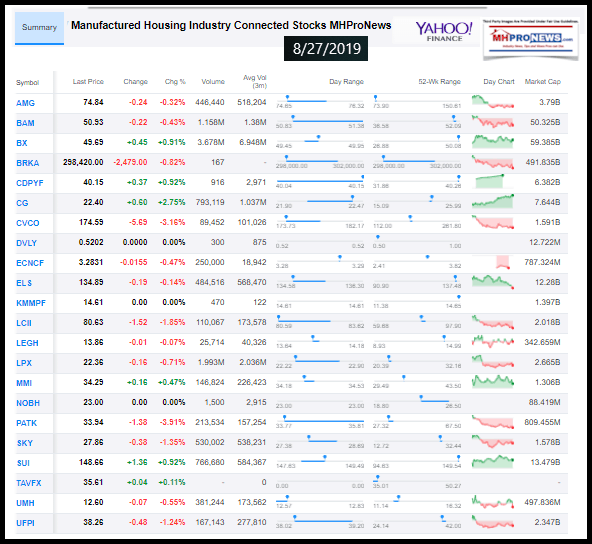Image resolution: width=592 pixels, height=544 pixels.
Task: Open the ECNCF ticker link
Action: 30,263
